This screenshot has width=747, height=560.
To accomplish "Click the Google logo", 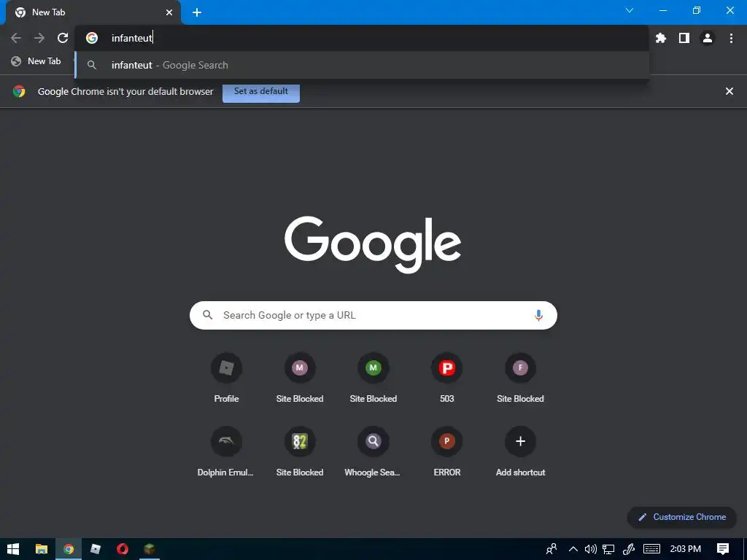I will (373, 244).
